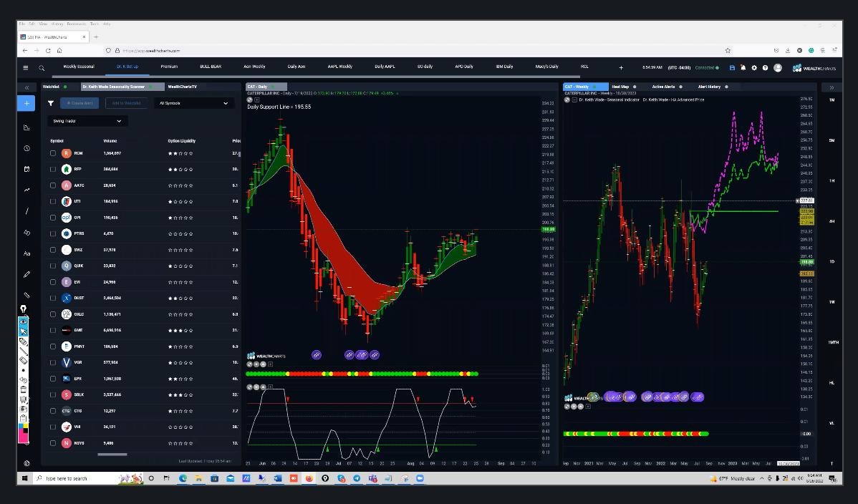Click the Windows taskbar search box
The width and height of the screenshot is (858, 504).
point(89,478)
